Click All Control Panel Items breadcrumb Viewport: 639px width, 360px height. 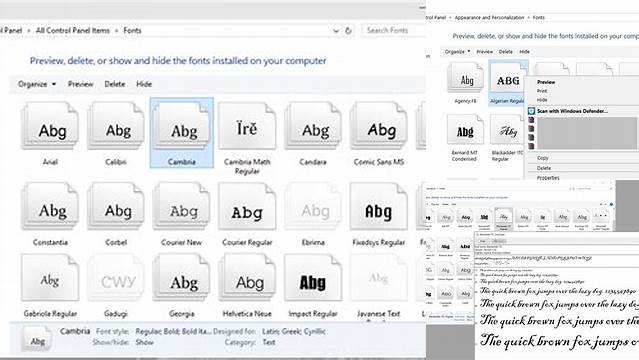point(73,31)
